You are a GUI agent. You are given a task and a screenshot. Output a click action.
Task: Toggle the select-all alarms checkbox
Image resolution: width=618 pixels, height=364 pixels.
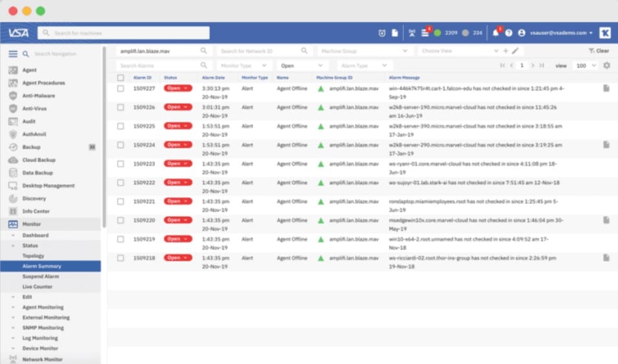point(120,78)
